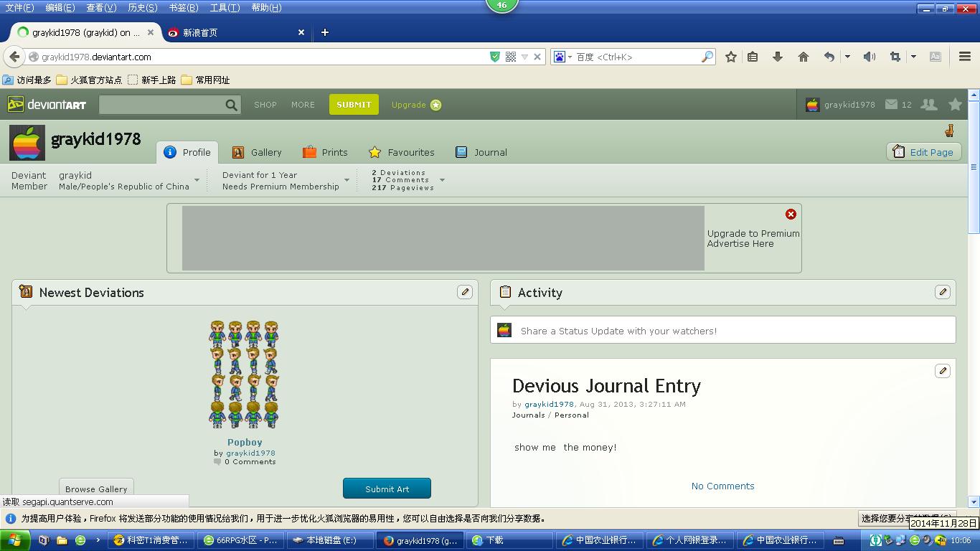Image resolution: width=980 pixels, height=551 pixels.
Task: Open the Journal tab
Action: tap(481, 152)
